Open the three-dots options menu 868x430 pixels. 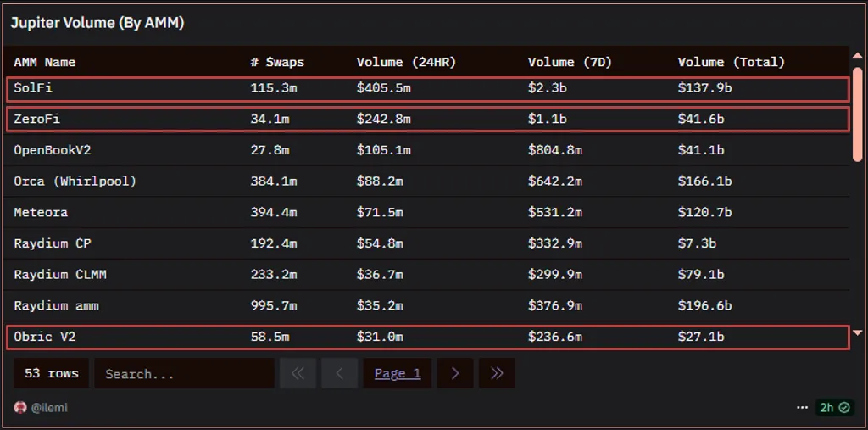pyautogui.click(x=802, y=408)
